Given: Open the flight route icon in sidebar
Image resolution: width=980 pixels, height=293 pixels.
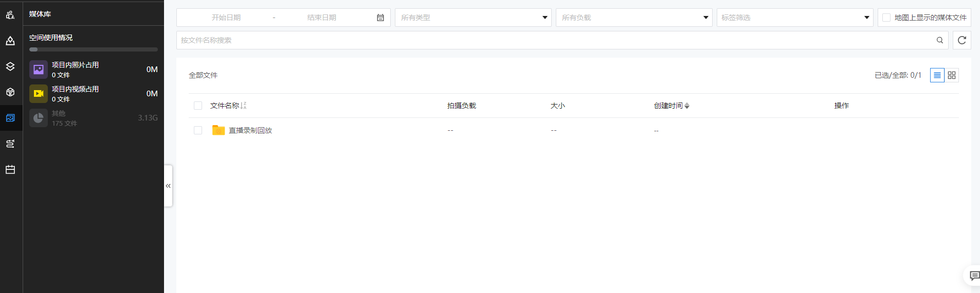Looking at the screenshot, I should click(10, 144).
